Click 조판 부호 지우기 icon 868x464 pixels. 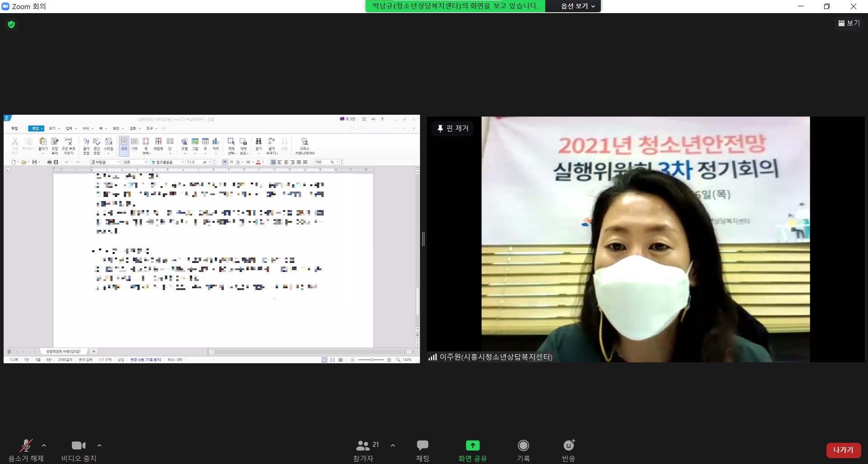[x=68, y=145]
